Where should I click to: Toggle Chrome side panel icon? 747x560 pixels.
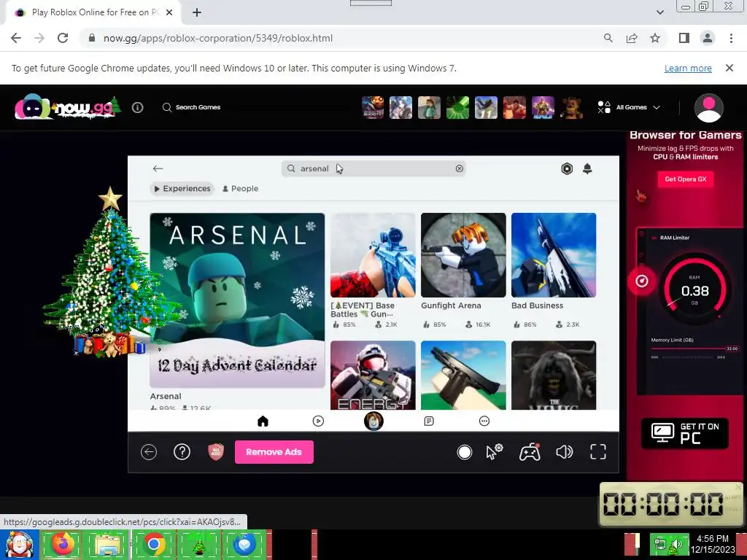(684, 38)
